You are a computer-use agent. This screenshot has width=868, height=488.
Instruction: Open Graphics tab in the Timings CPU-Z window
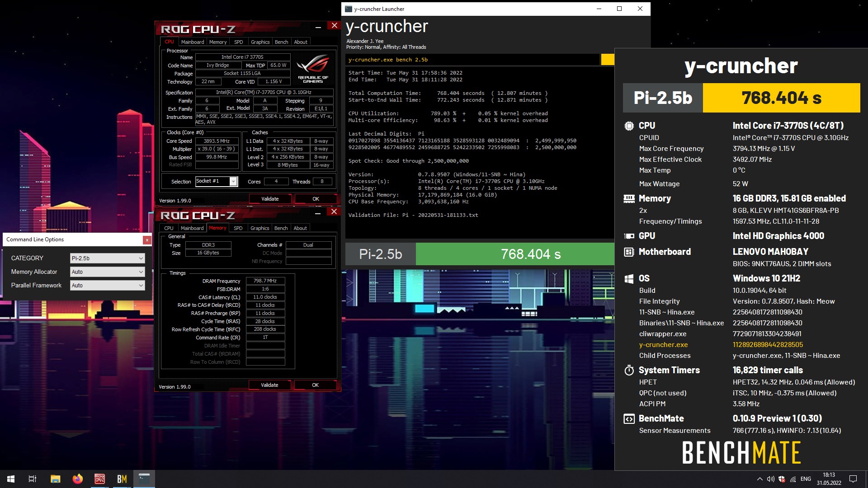[260, 228]
